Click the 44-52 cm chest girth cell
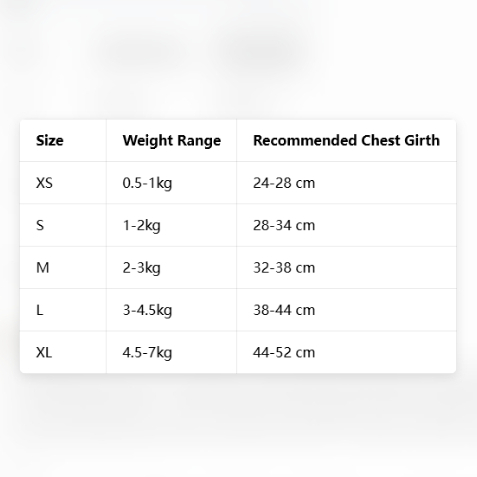The height and width of the screenshot is (477, 477). pos(346,352)
